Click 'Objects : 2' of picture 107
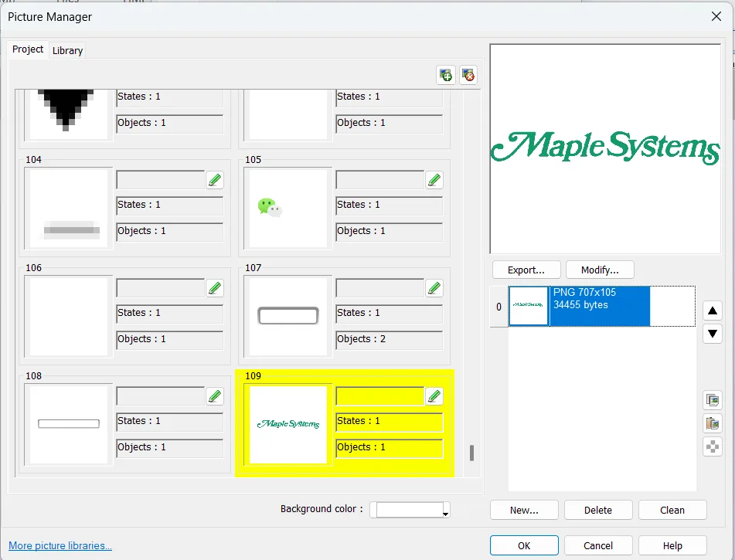The image size is (735, 560). [390, 340]
